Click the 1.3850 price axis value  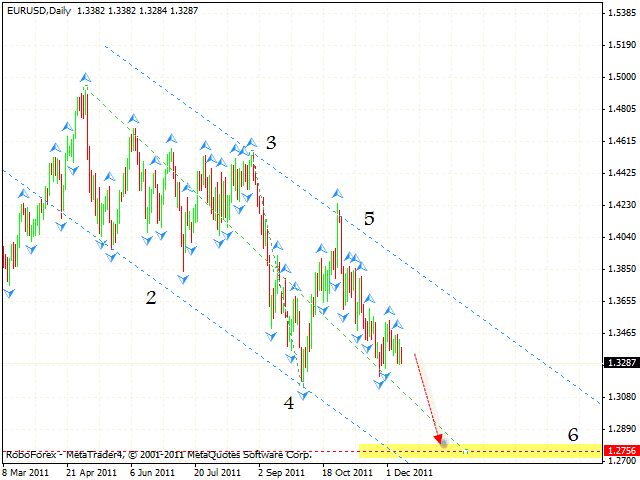coord(622,269)
